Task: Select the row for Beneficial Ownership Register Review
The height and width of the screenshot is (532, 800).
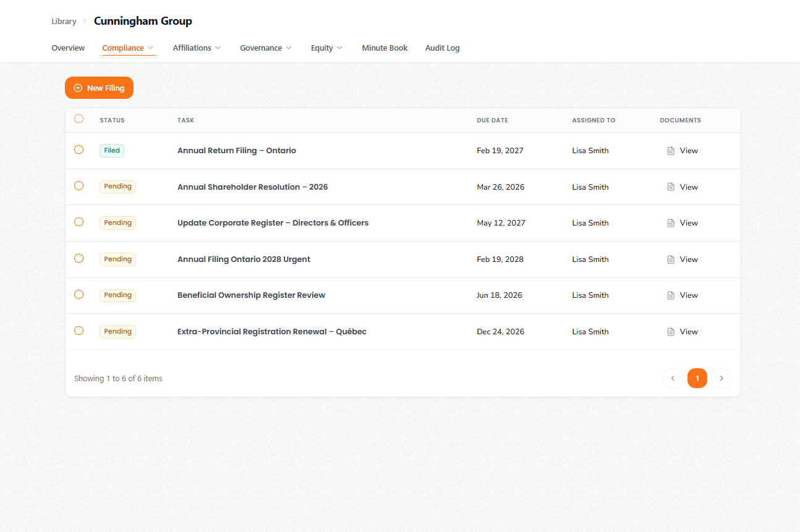Action: click(79, 295)
